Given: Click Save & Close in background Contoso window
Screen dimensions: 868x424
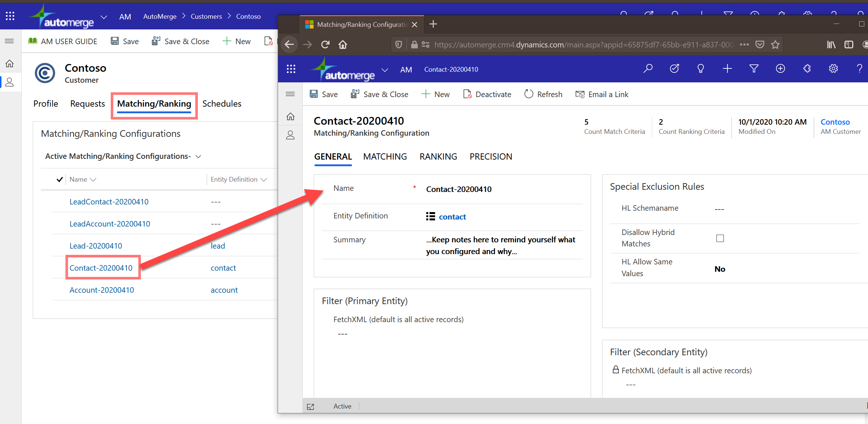Looking at the screenshot, I should (x=181, y=41).
